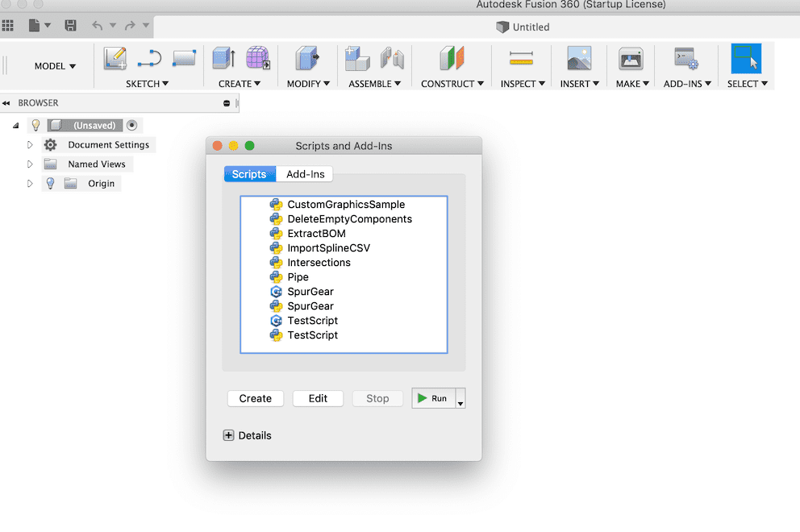Select the Python TestScript entry

[x=343, y=335]
